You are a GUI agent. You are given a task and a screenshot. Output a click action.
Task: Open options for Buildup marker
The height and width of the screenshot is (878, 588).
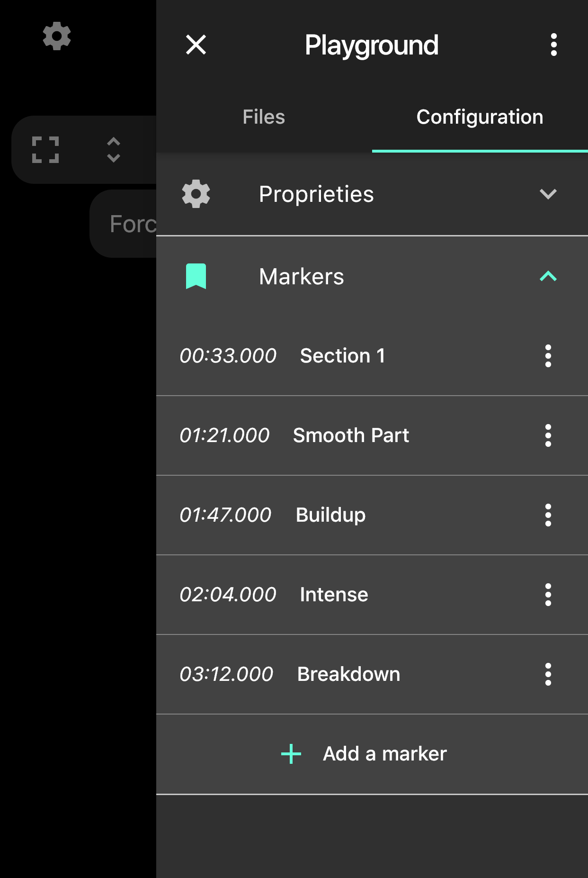548,515
